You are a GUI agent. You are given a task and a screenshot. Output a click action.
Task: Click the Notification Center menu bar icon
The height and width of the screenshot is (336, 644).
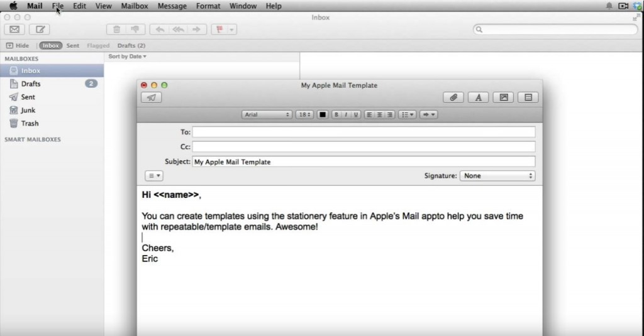pyautogui.click(x=609, y=6)
